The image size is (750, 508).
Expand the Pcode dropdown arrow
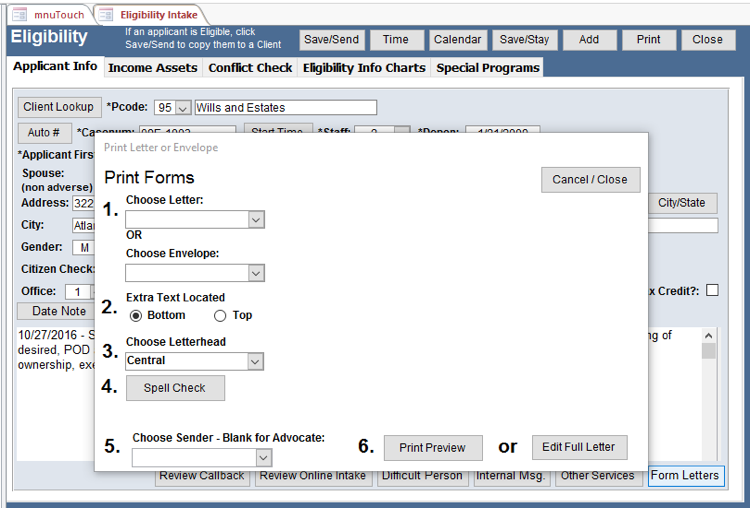(x=182, y=108)
